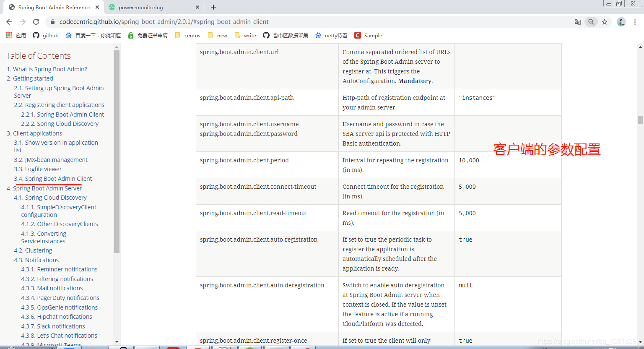Click the 'spring.boot.admin.client.url' property cell
The width and height of the screenshot is (644, 349).
267,66
